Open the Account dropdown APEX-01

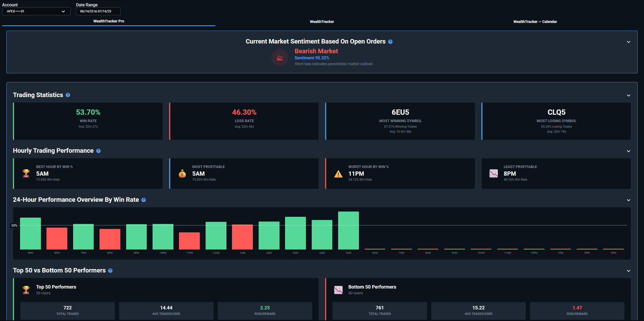tap(36, 11)
